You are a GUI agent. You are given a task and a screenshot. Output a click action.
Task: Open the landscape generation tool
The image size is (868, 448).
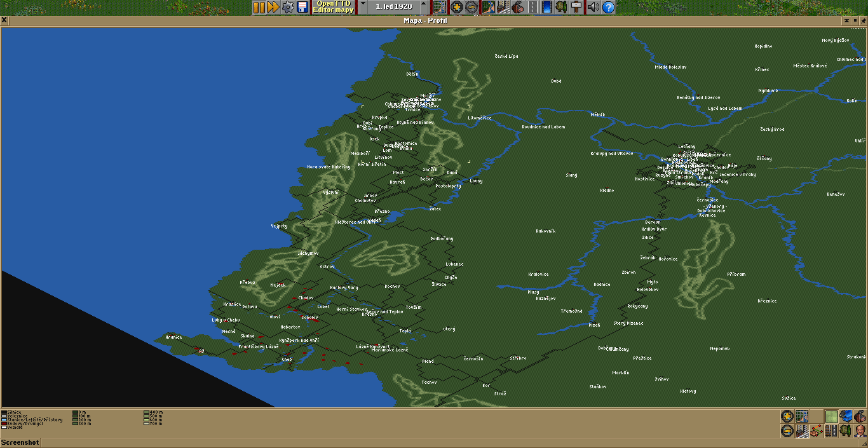coord(489,7)
